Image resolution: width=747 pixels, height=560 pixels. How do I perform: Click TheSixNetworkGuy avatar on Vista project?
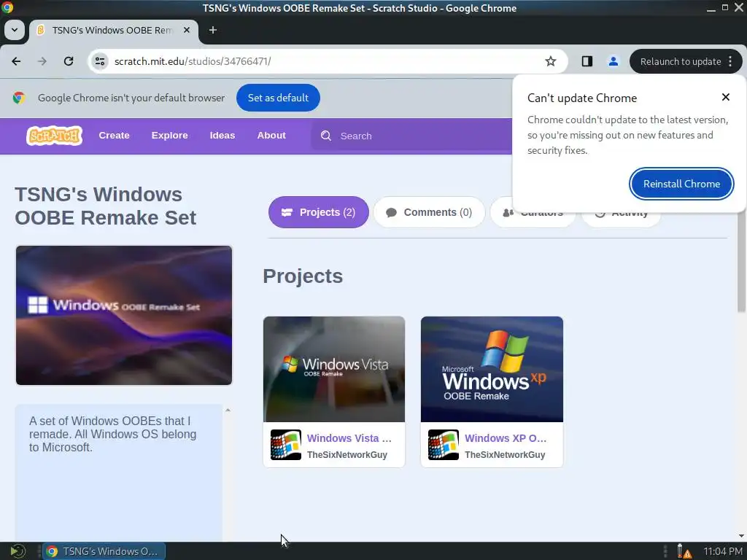pos(286,445)
